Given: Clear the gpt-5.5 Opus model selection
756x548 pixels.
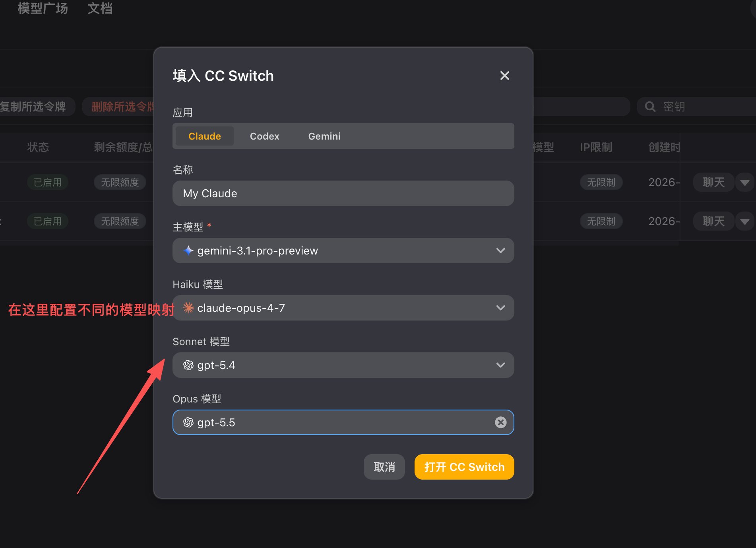Looking at the screenshot, I should (500, 422).
